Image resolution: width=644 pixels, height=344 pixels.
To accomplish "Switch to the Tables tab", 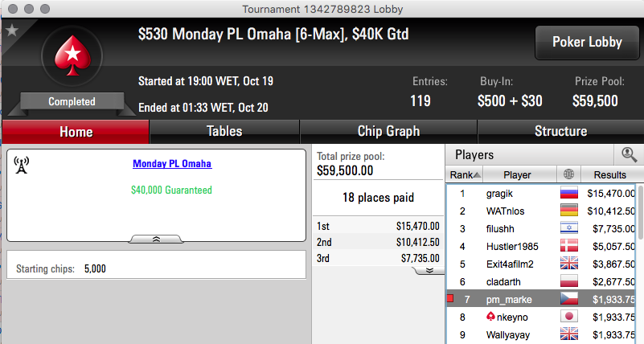I will [x=224, y=131].
